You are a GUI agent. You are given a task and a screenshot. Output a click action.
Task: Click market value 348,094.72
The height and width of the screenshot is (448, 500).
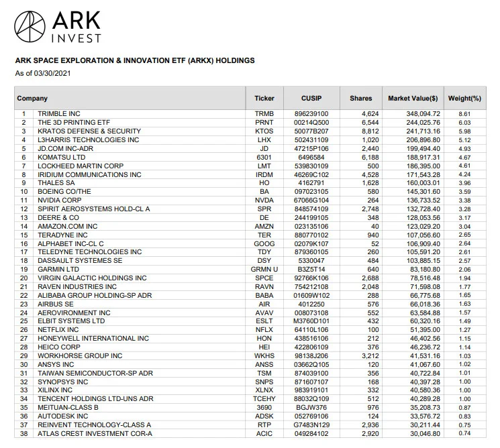coord(423,114)
